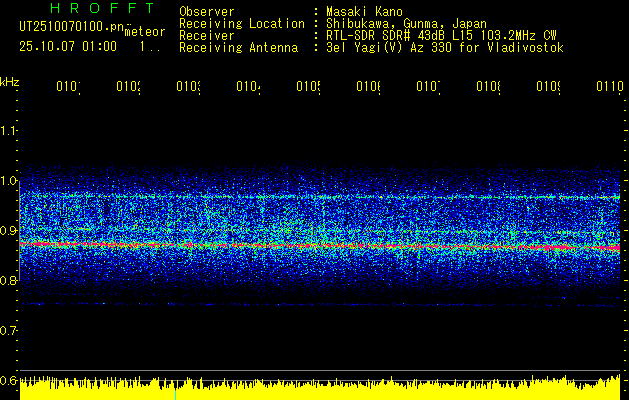Click the Receiving Antenna label
The height and width of the screenshot is (400, 629).
(x=238, y=48)
